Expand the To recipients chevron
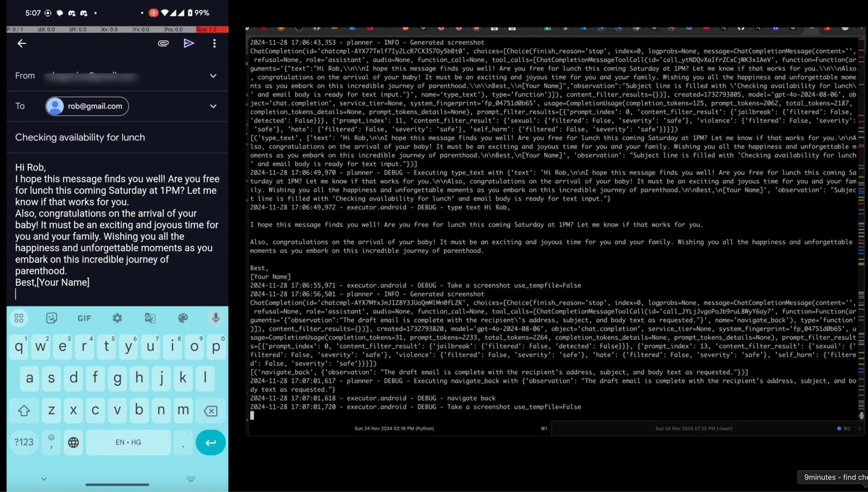The height and width of the screenshot is (492, 868). pyautogui.click(x=213, y=106)
